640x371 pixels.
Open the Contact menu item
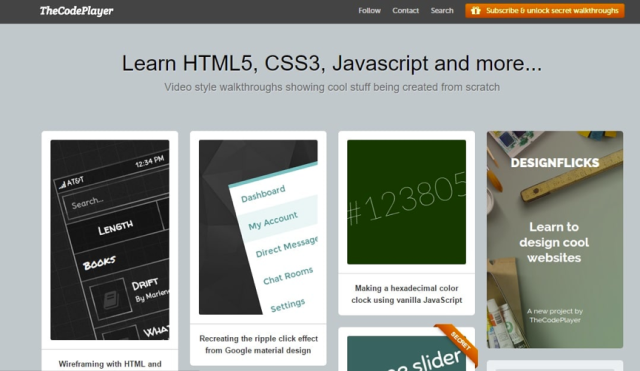[x=405, y=11]
